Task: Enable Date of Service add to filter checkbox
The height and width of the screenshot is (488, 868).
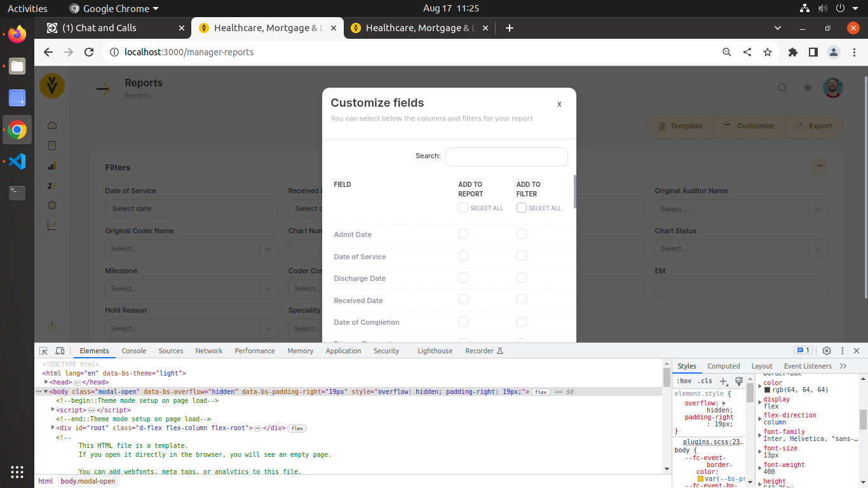Action: tap(522, 255)
